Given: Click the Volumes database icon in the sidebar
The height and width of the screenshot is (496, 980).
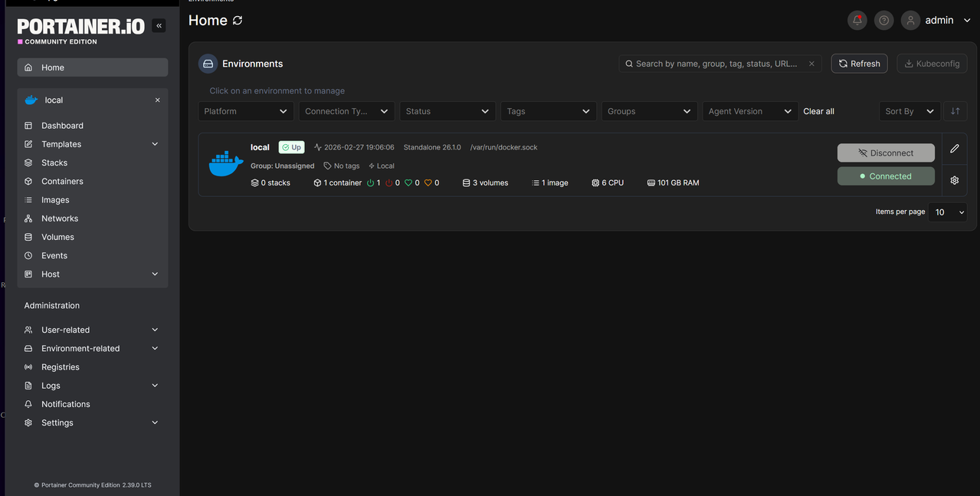Looking at the screenshot, I should tap(28, 237).
